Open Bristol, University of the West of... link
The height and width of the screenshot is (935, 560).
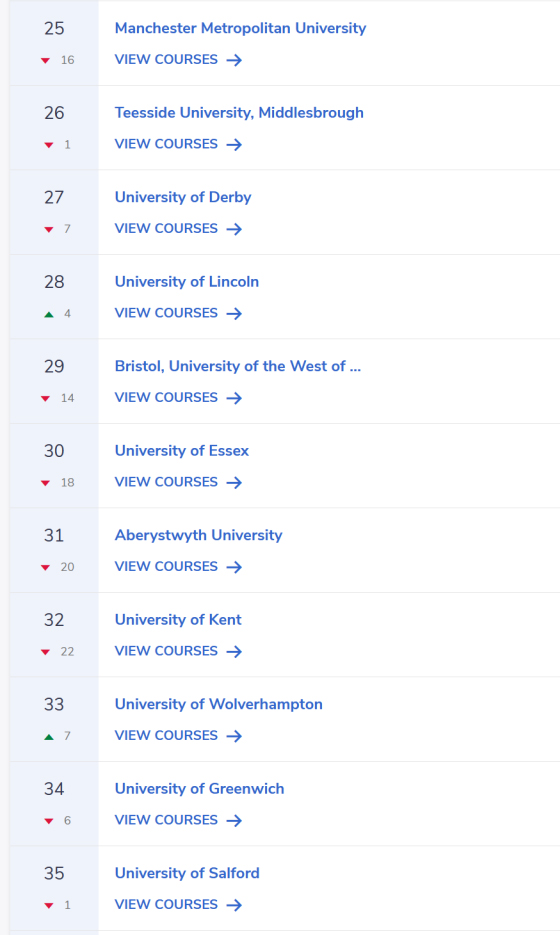coord(238,366)
